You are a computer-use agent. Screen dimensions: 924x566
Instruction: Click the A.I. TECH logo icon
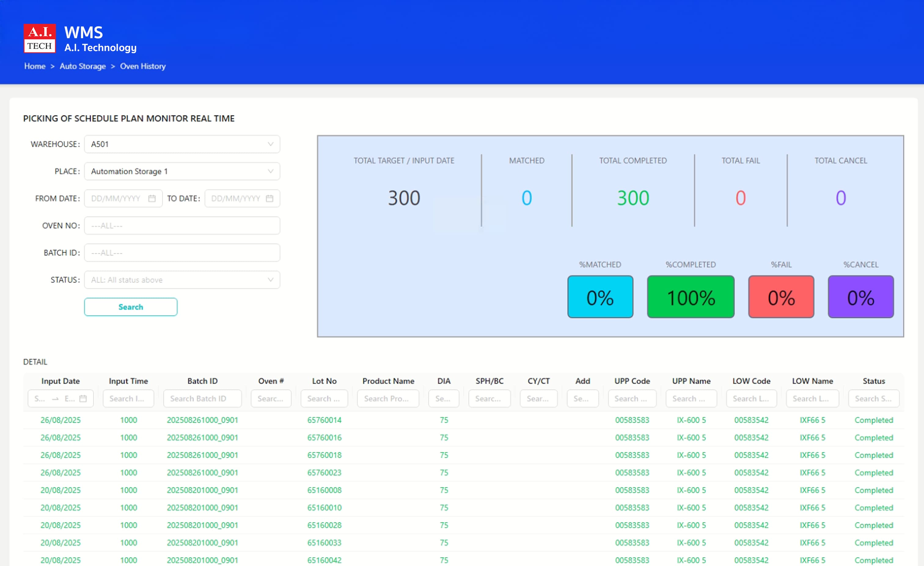(x=39, y=38)
